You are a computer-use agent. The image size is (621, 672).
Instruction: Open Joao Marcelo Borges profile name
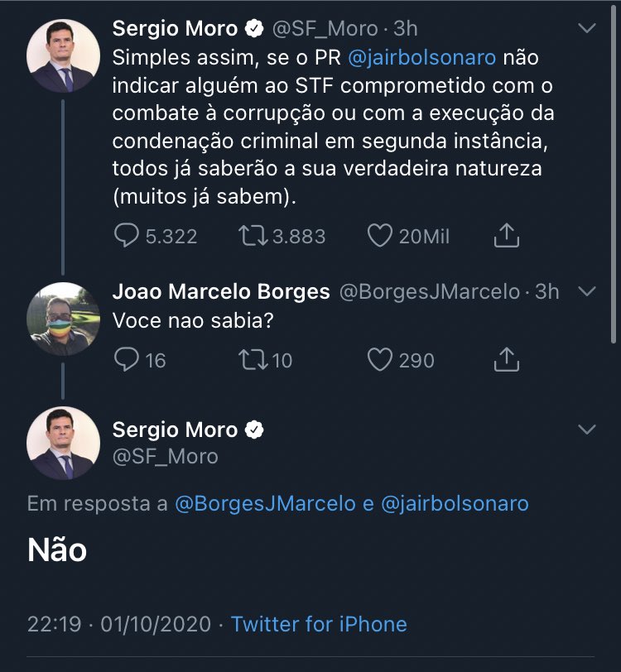point(221,292)
